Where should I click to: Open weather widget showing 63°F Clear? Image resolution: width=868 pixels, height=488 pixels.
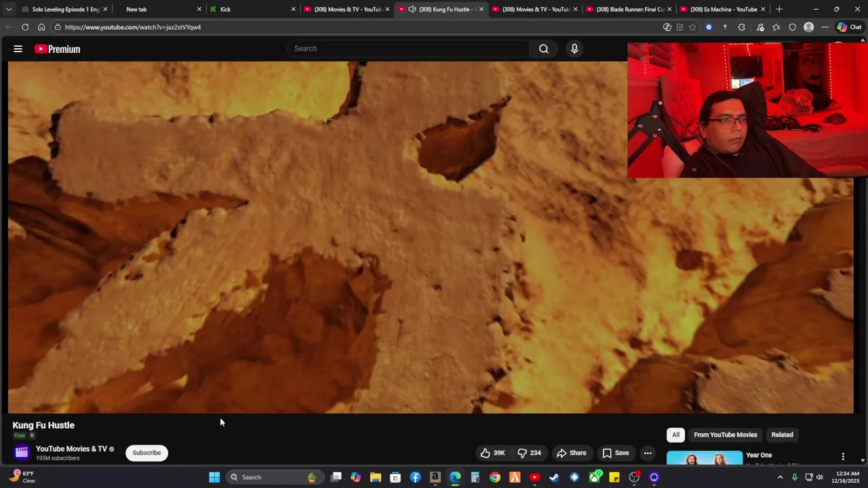click(22, 477)
